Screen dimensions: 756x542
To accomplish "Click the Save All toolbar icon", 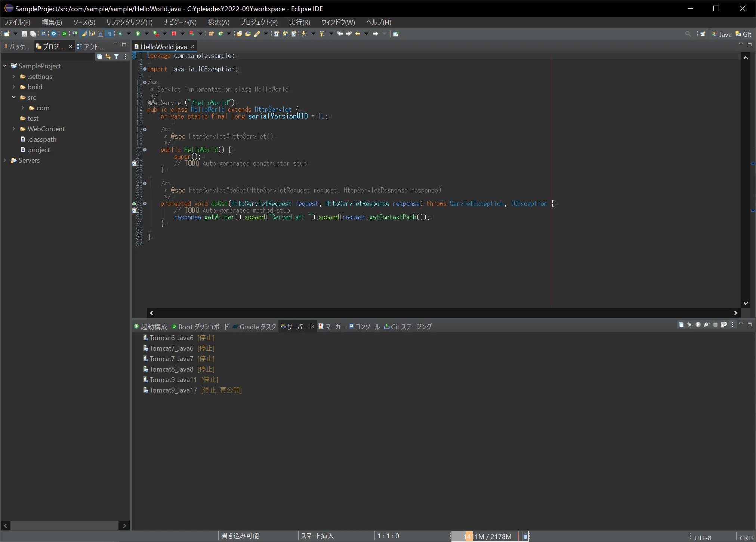I will click(x=33, y=34).
